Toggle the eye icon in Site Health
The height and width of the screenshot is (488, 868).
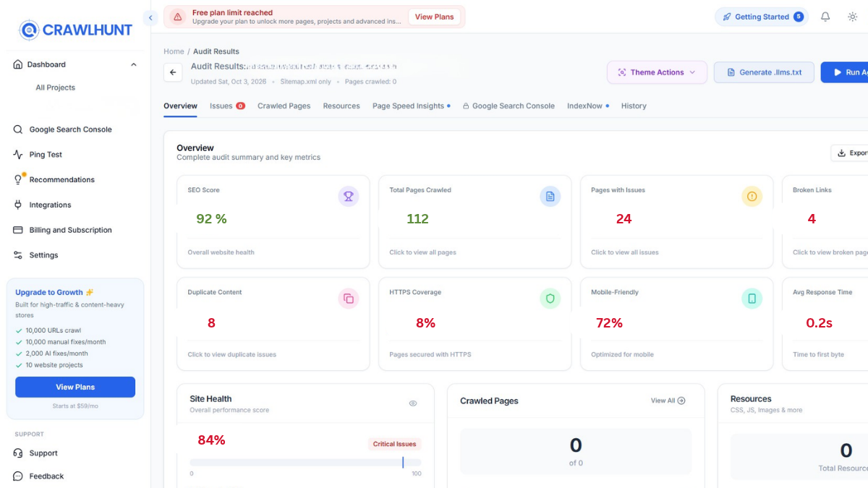413,403
